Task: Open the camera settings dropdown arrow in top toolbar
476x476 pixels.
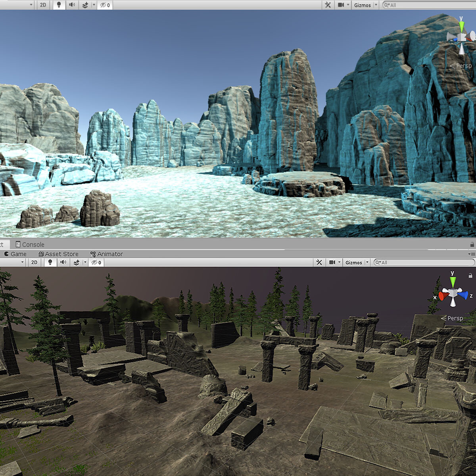Action: [x=349, y=5]
